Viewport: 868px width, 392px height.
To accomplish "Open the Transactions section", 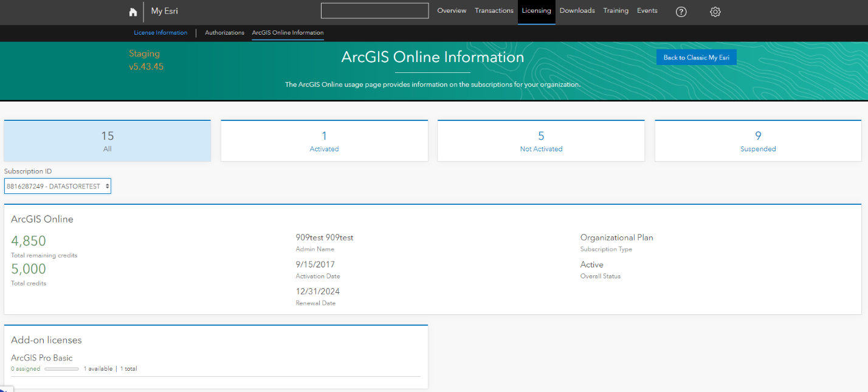I will (x=494, y=10).
